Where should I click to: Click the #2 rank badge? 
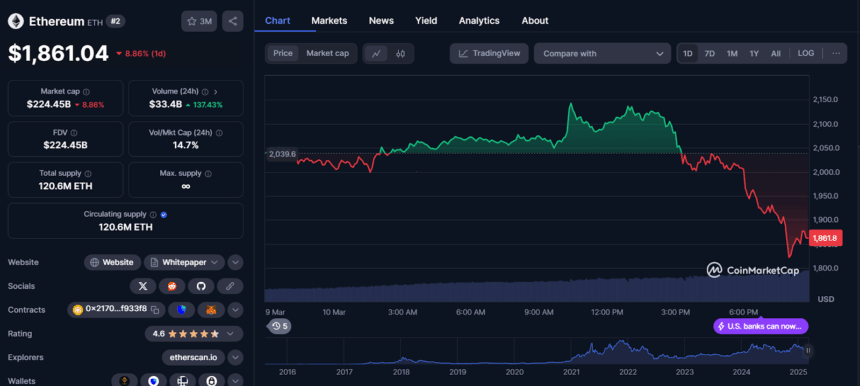[x=116, y=21]
